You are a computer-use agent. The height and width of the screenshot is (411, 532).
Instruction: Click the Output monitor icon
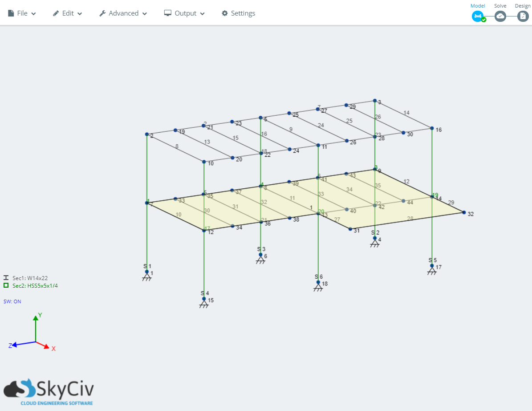click(168, 13)
